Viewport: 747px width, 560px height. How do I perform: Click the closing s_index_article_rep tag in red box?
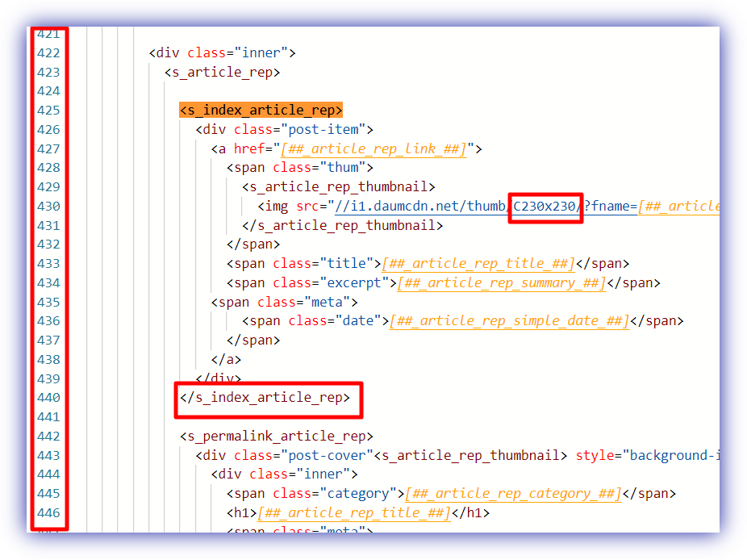pos(268,398)
